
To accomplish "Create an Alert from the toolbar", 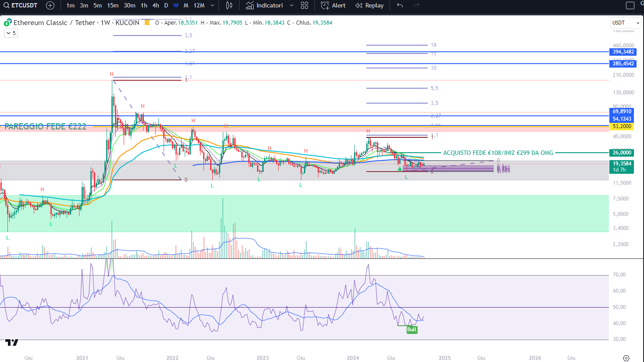I will coord(333,6).
